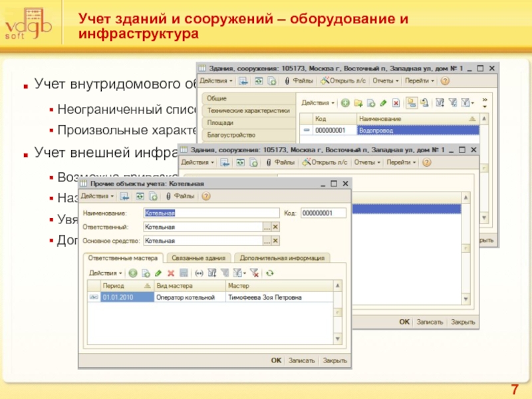Screen dimensions: 532x399
Task: Expand toolbar overflow chevron above the Водопровод list
Action: pyautogui.click(x=484, y=103)
